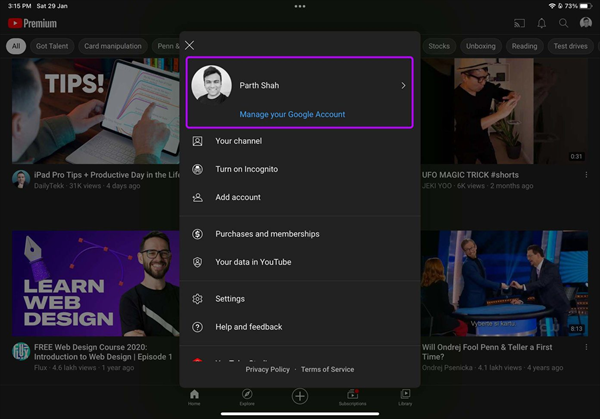Open Subscriptions tab
This screenshot has height=419, width=600.
point(352,397)
